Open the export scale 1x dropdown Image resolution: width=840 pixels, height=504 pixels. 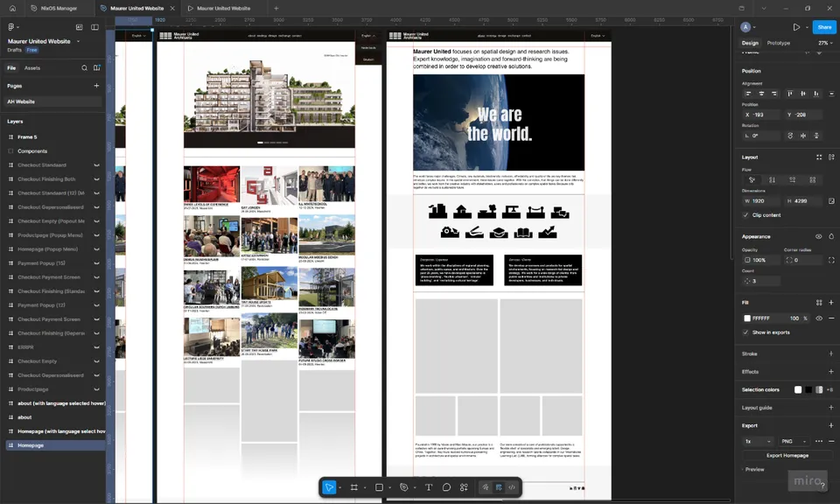coord(758,441)
